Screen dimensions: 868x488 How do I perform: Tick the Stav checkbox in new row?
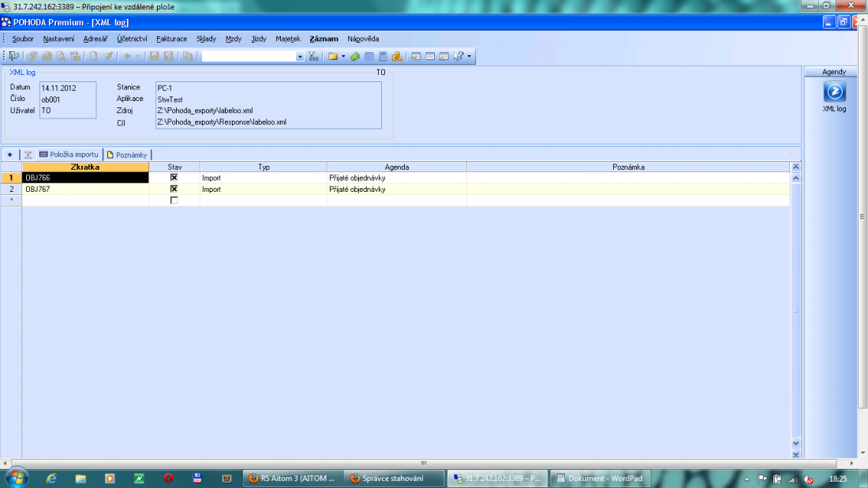coord(174,201)
